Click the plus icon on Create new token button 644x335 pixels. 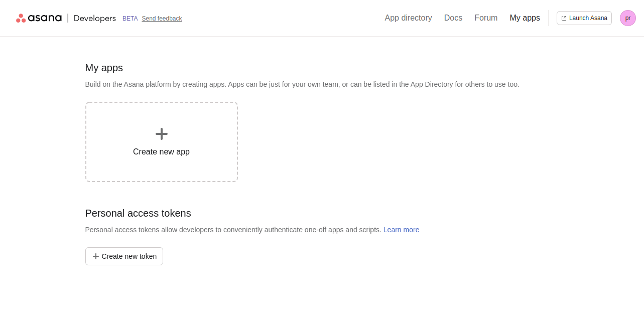tap(95, 256)
